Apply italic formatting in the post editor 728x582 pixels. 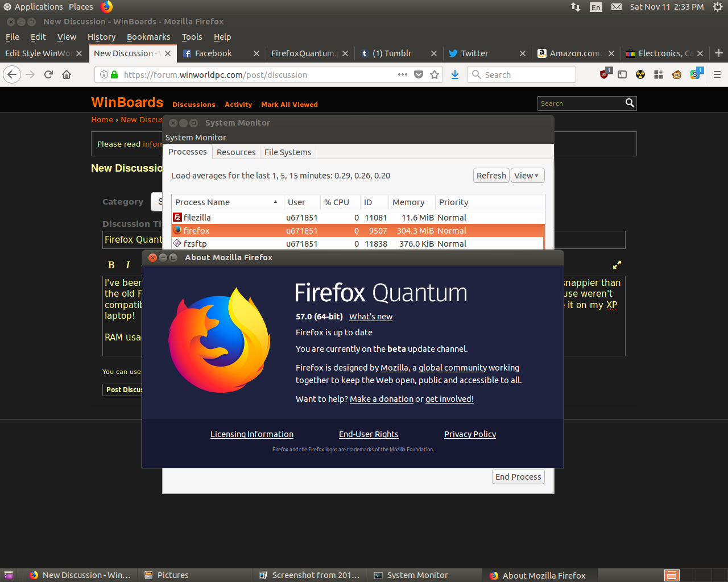(x=128, y=265)
